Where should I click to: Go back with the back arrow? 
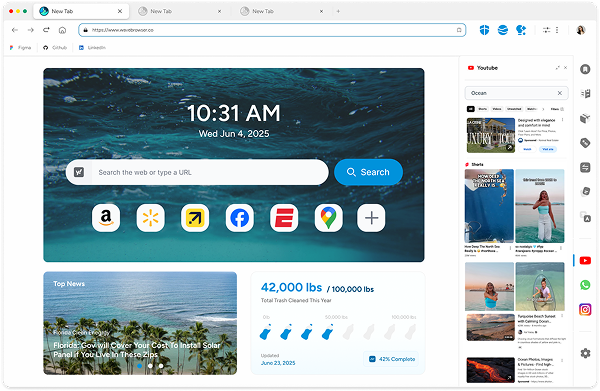tap(15, 30)
